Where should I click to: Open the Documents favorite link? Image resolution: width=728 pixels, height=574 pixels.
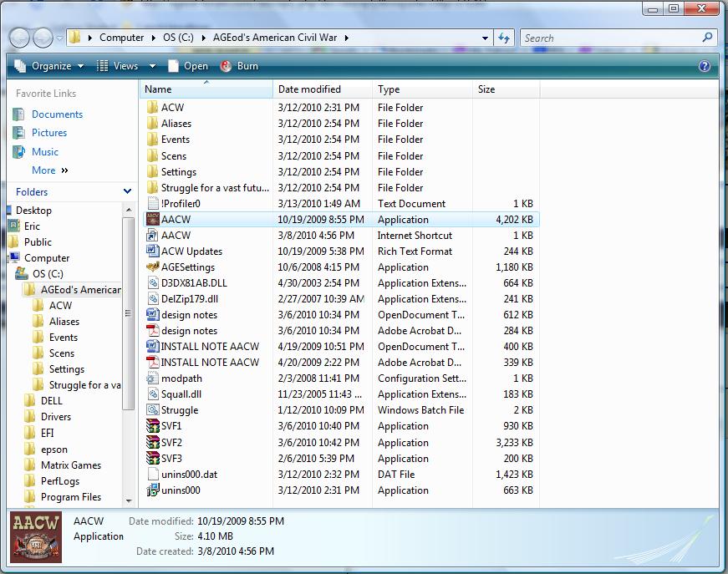pos(57,114)
